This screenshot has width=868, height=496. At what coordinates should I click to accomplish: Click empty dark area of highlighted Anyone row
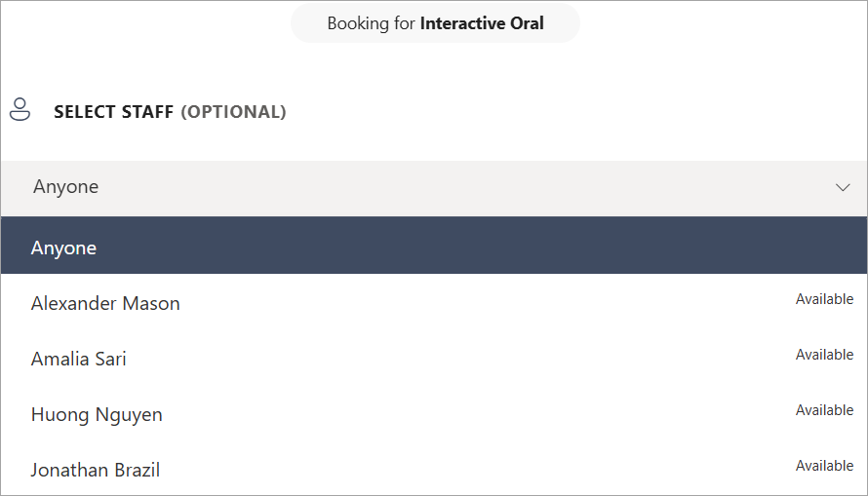[x=488, y=248]
